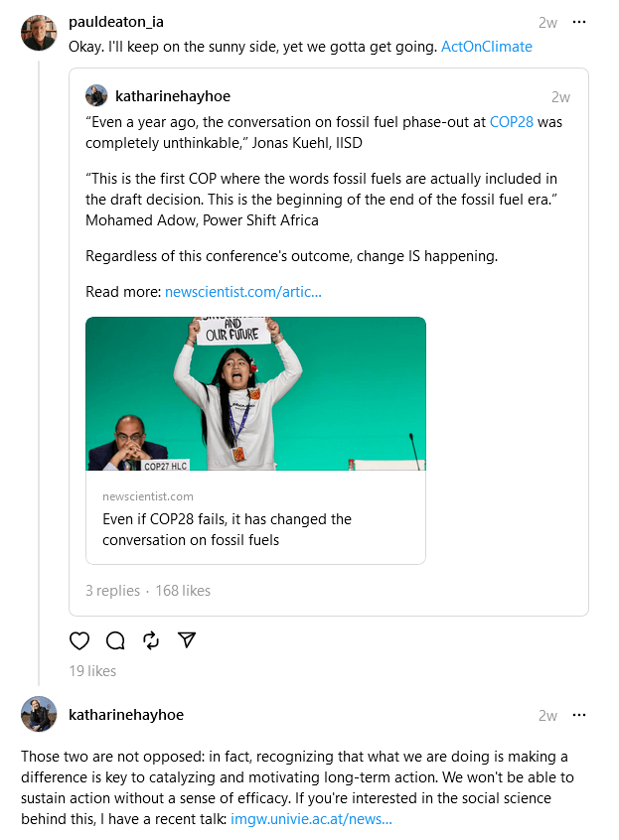The height and width of the screenshot is (840, 619).
Task: Open more options on katharinehayhoe's reply
Action: pos(580,715)
